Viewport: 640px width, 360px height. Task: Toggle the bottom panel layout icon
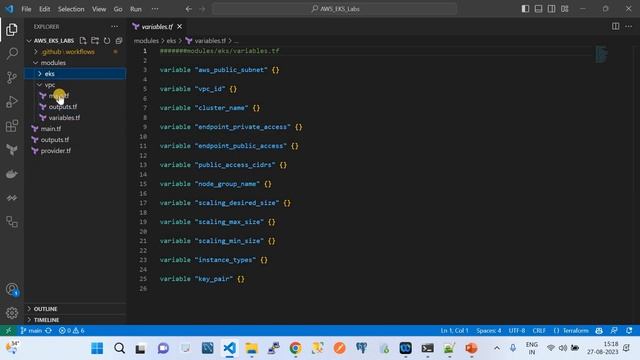[538, 9]
